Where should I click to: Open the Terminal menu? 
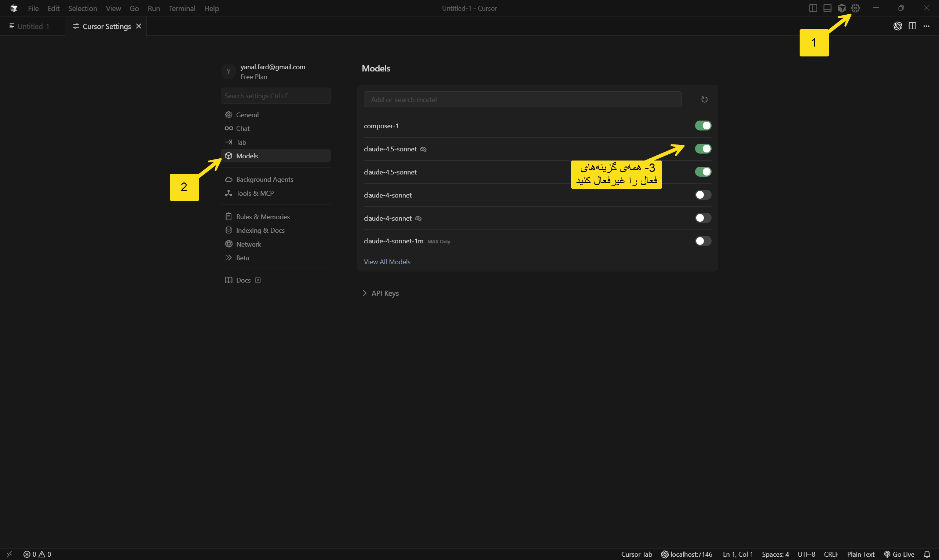coord(182,8)
